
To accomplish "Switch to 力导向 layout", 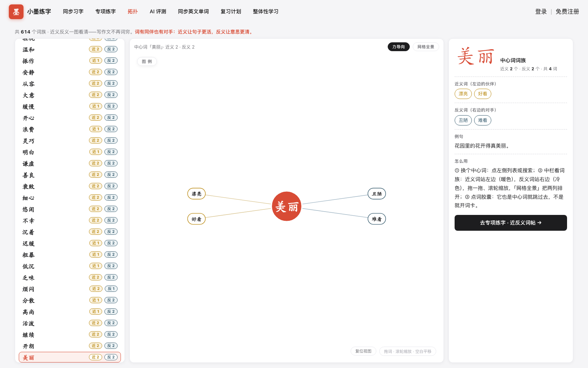I will tap(398, 47).
